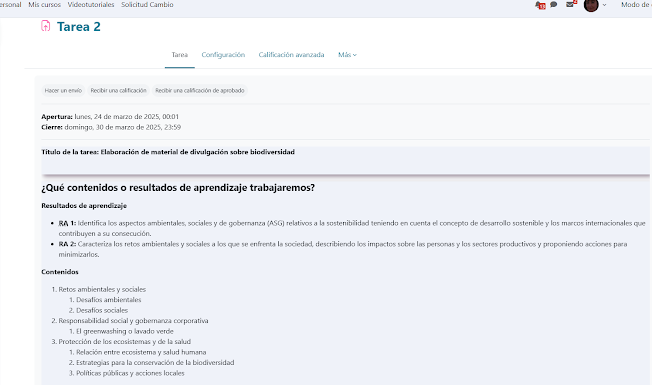652x385 pixels.
Task: Click the Tarea 2 page title
Action: point(79,27)
